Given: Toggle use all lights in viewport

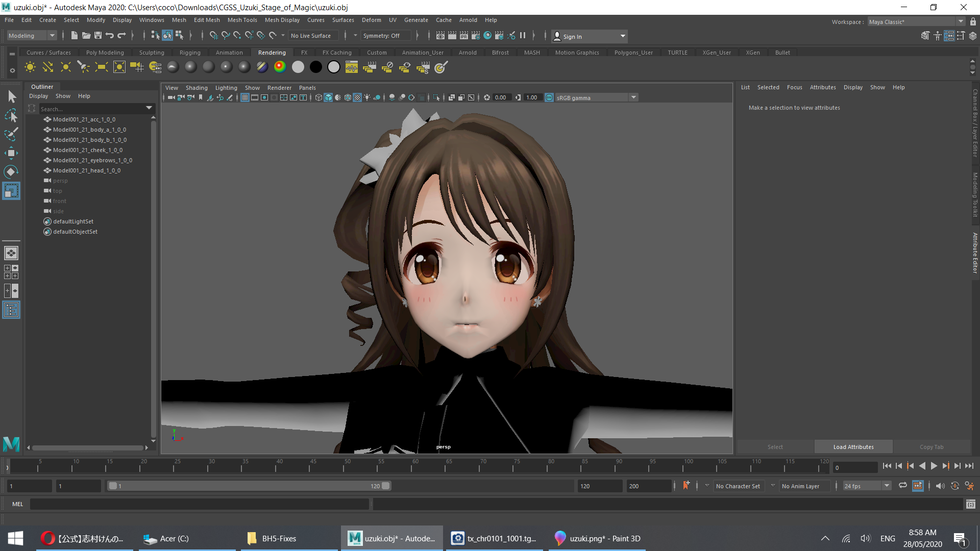Looking at the screenshot, I should 367,97.
